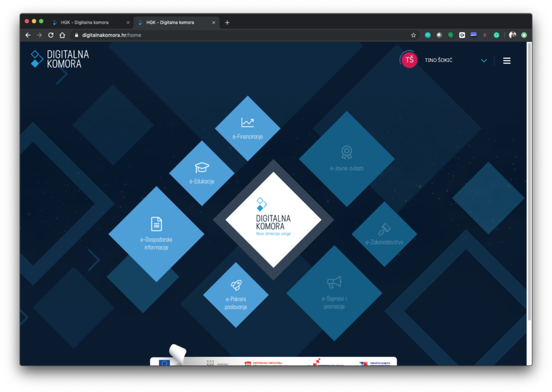
Task: Launch the e-Pokreni poslovanje rocket tile
Action: 236,294
